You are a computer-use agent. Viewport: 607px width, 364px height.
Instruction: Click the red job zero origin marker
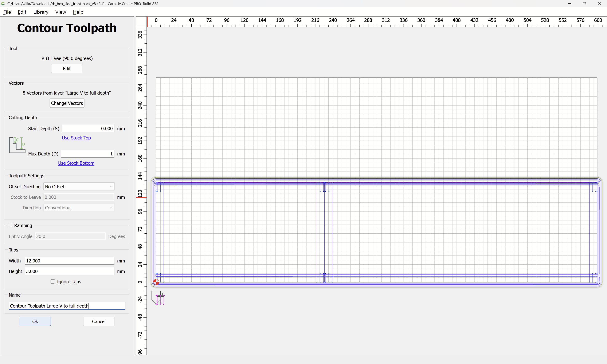click(x=156, y=282)
